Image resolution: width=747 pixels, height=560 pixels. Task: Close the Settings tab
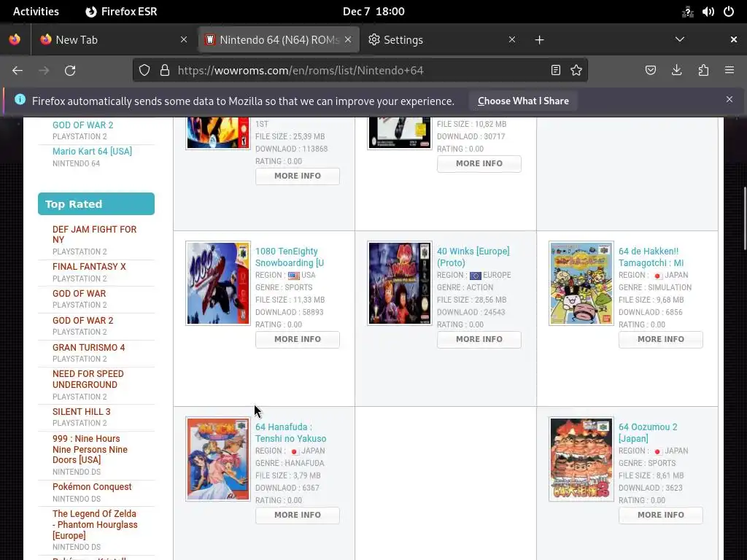(512, 39)
